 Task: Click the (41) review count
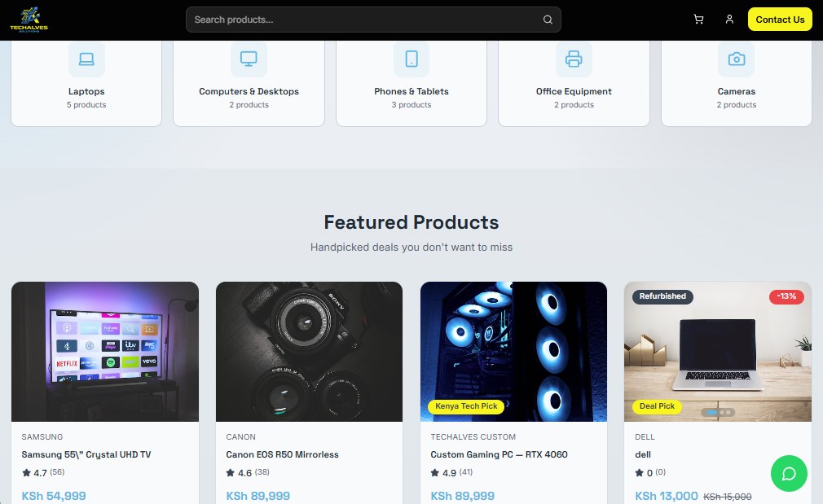pyautogui.click(x=466, y=472)
